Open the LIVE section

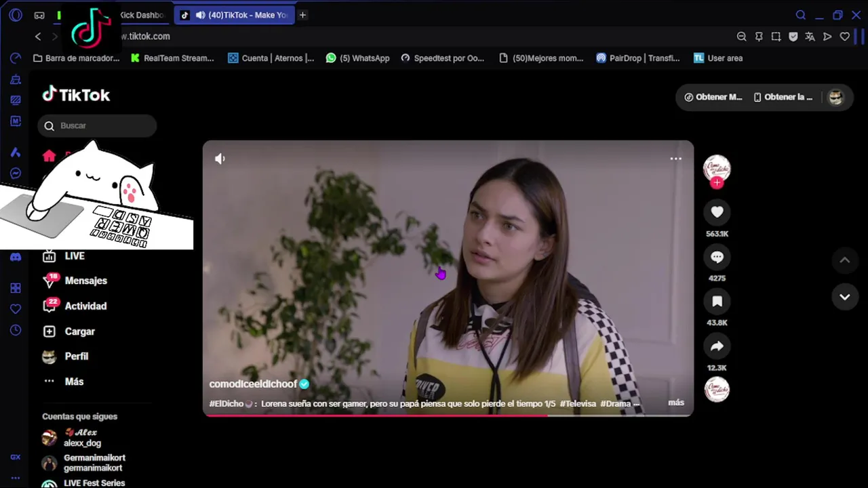pyautogui.click(x=64, y=256)
